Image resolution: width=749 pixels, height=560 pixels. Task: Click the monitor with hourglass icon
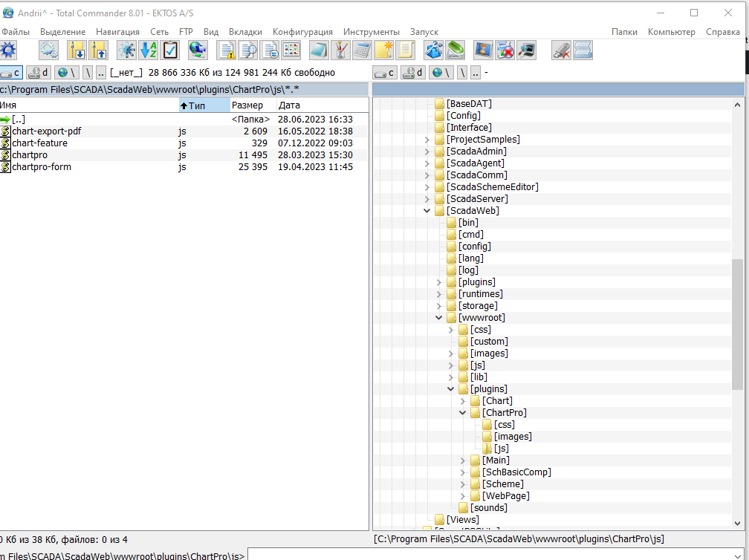click(483, 50)
